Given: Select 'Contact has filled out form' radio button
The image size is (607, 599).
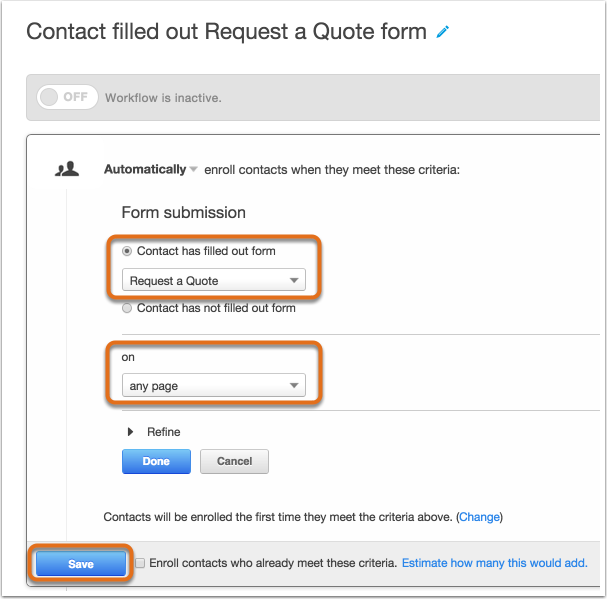Looking at the screenshot, I should [x=127, y=251].
